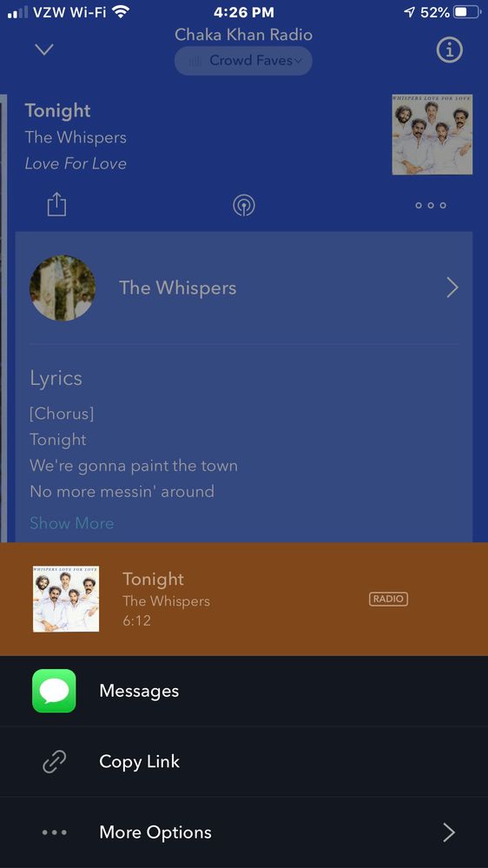Tap the info icon at top right
The height and width of the screenshot is (868, 488).
click(449, 50)
